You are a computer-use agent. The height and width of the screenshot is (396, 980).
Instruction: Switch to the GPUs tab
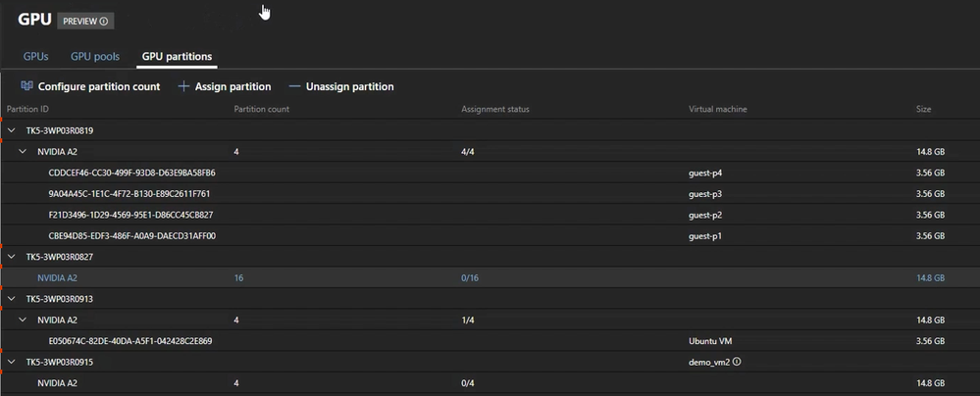(x=35, y=56)
